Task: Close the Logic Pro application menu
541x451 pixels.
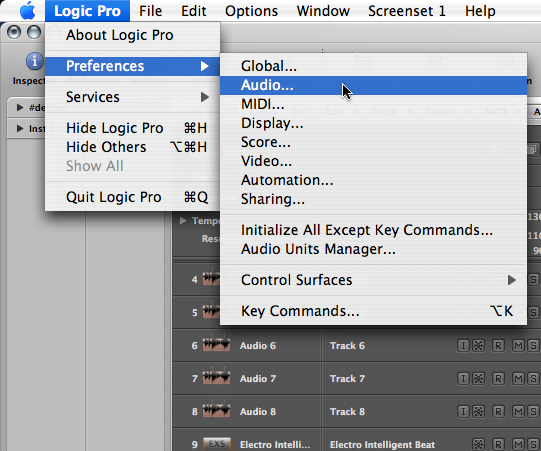Action: [x=87, y=11]
